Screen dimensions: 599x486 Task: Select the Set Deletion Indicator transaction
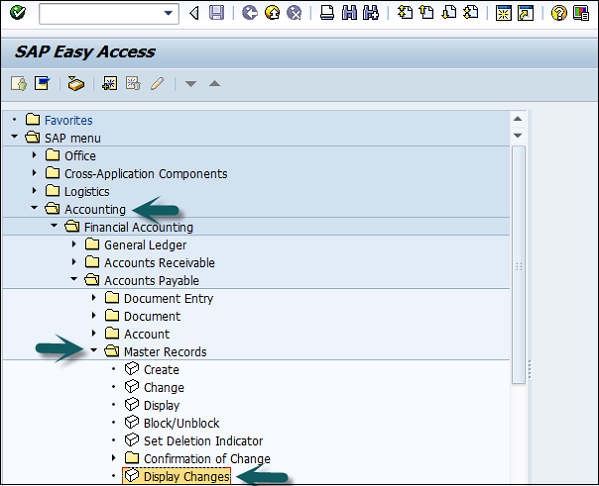click(203, 441)
